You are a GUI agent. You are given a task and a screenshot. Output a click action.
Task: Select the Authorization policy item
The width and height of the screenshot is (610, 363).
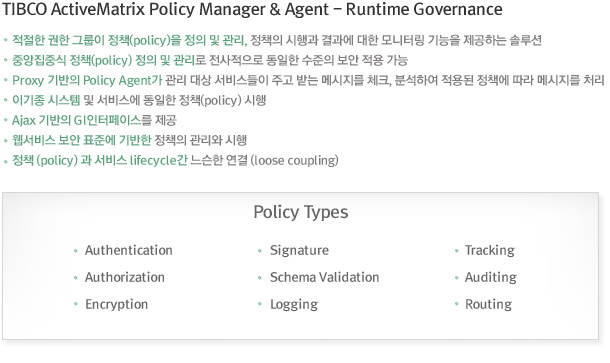(125, 277)
